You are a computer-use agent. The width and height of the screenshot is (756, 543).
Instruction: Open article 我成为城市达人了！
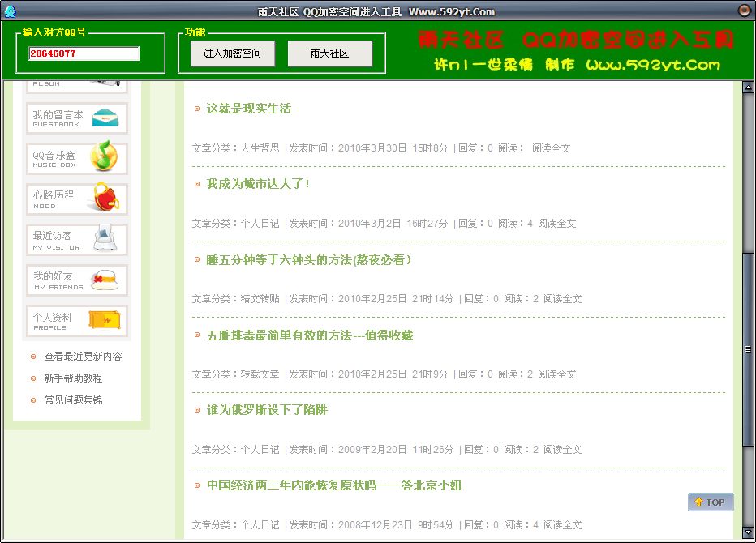(258, 184)
